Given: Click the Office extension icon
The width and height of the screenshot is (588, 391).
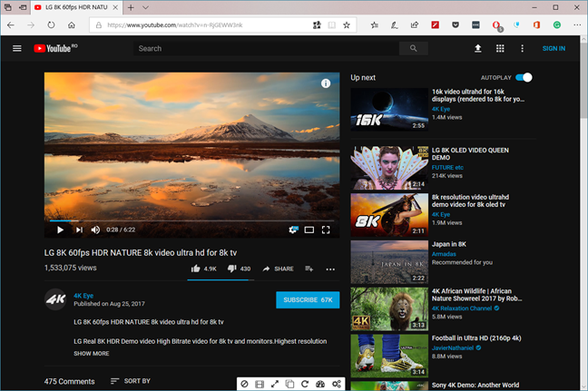Looking at the screenshot, I should [536, 25].
